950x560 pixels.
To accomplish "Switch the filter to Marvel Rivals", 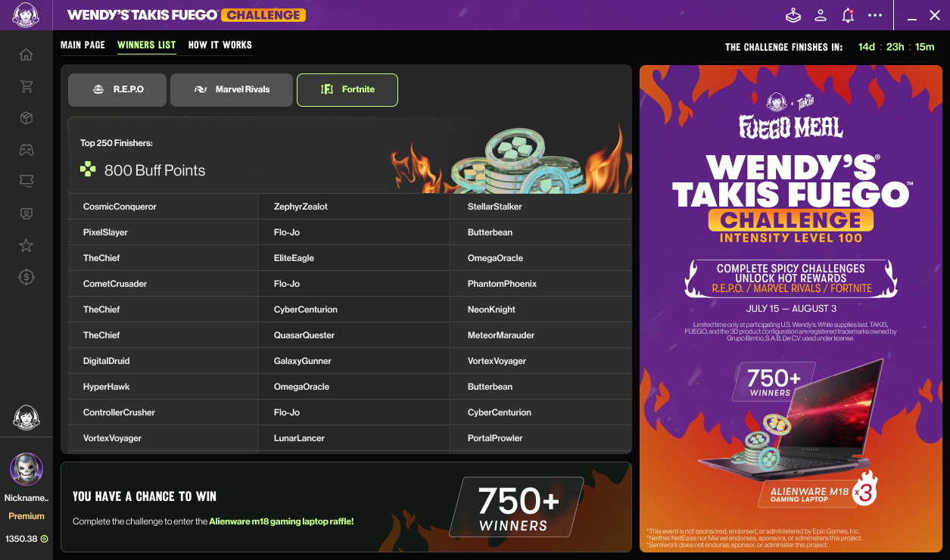I will point(231,89).
